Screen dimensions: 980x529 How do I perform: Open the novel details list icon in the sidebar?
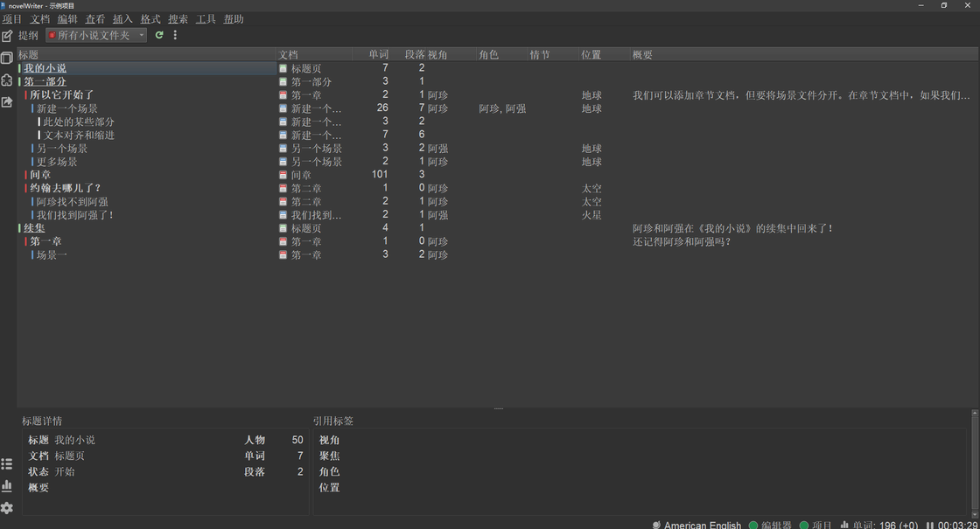(7, 464)
